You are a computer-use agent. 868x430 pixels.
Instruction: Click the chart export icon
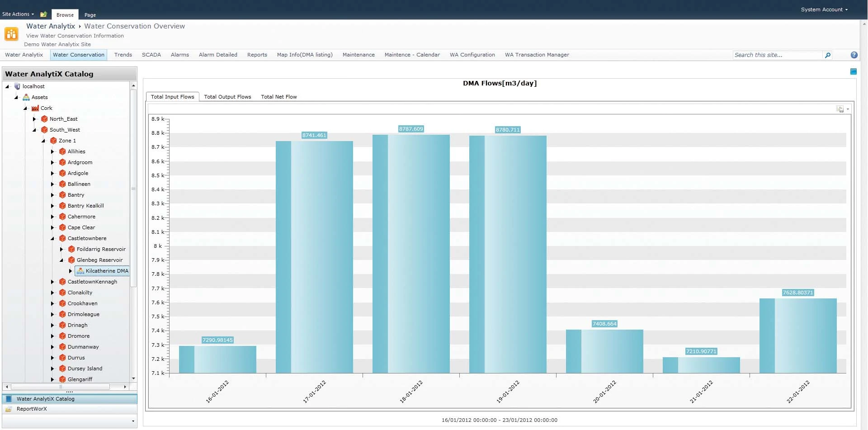[840, 109]
